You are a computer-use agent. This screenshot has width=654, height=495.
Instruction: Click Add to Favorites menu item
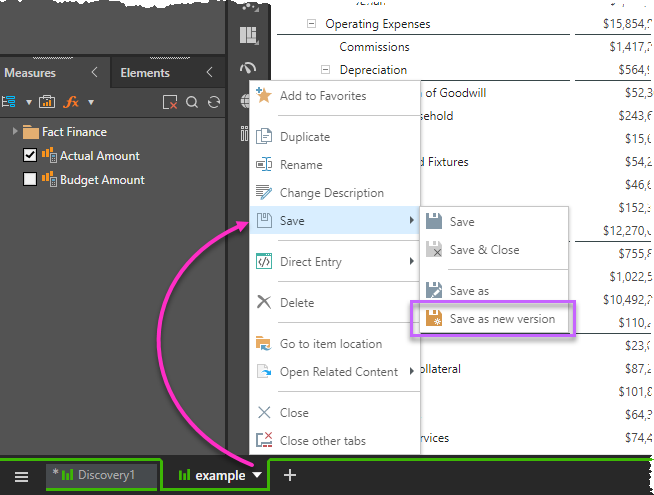pos(322,96)
